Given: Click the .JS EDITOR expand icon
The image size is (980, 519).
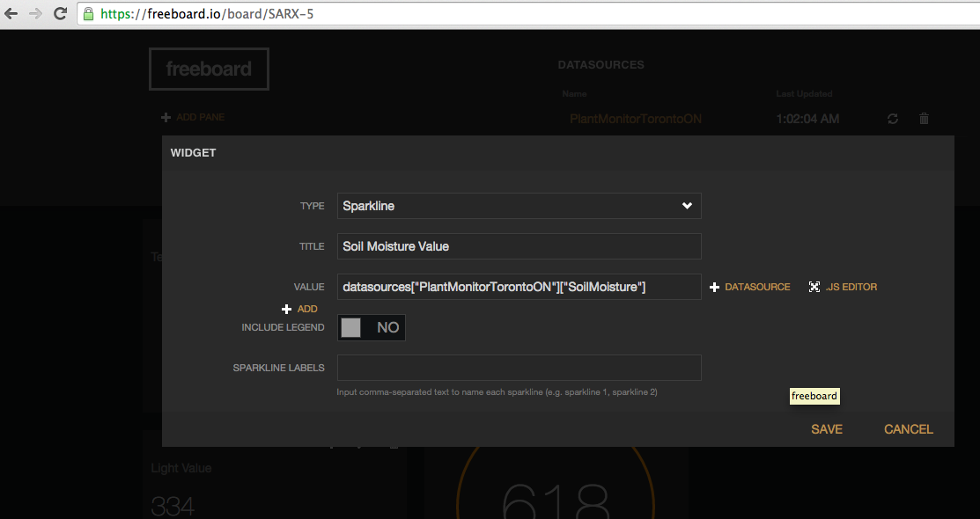Looking at the screenshot, I should [x=814, y=287].
